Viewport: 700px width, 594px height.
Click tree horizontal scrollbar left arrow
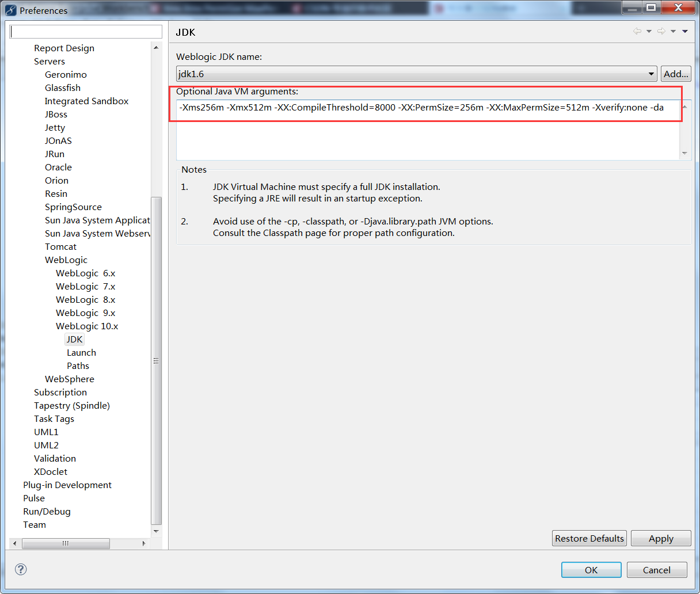pyautogui.click(x=15, y=543)
